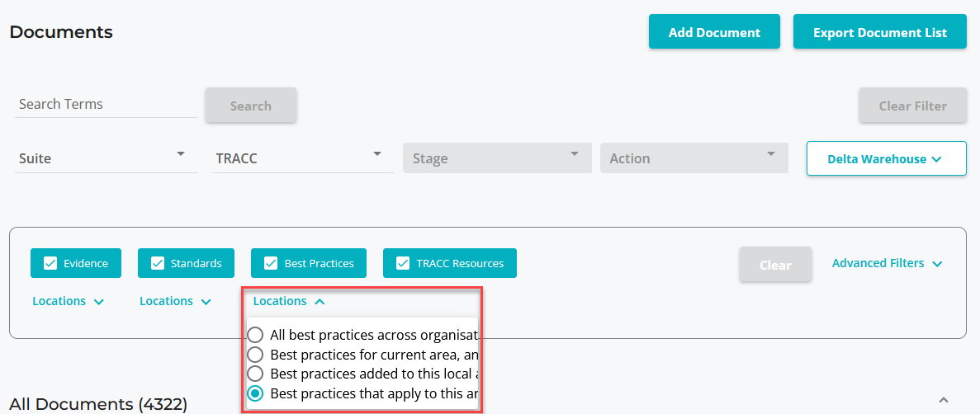This screenshot has height=414, width=980.
Task: Uncheck the Best Practices checkbox
Action: (271, 264)
